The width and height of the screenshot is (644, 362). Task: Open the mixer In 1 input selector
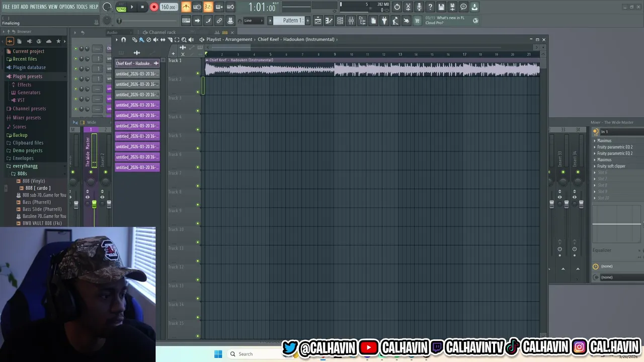(621, 132)
